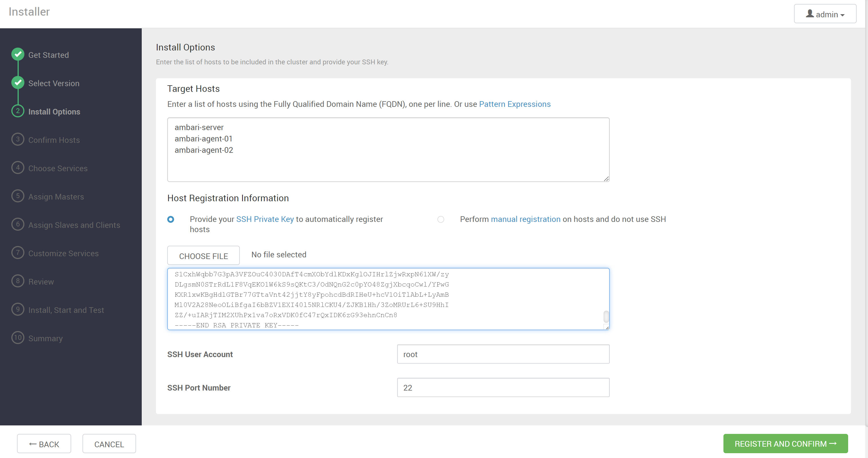868x458 pixels.
Task: Open the admin user dropdown
Action: 825,14
